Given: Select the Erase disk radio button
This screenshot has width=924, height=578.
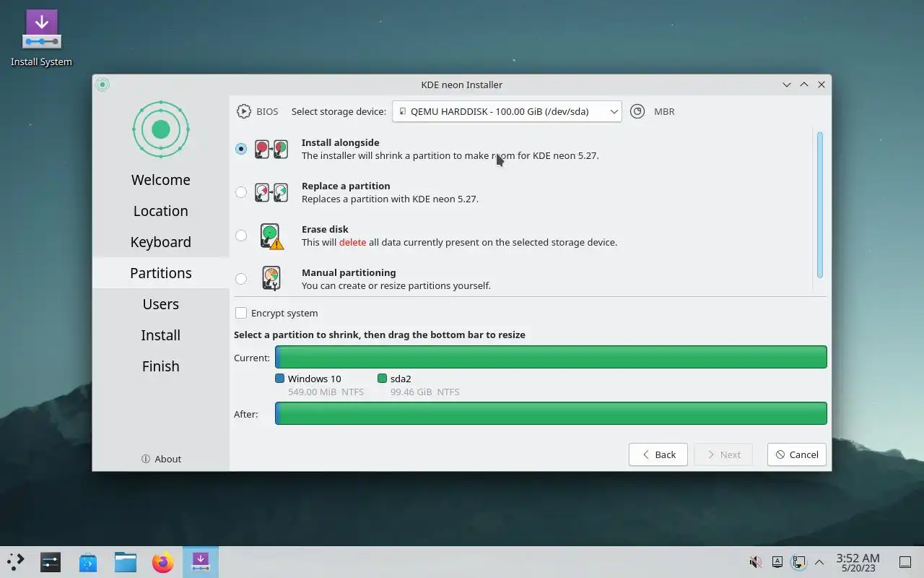Looking at the screenshot, I should click(241, 236).
